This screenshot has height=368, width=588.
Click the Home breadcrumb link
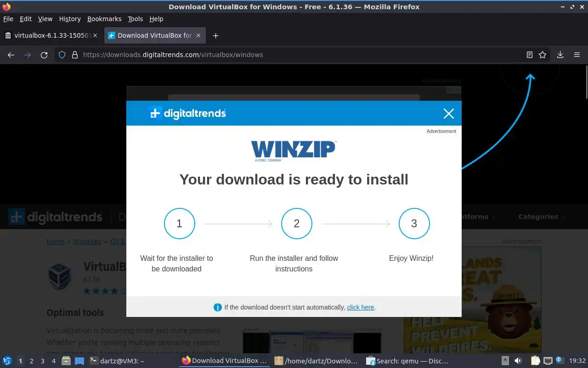click(55, 241)
